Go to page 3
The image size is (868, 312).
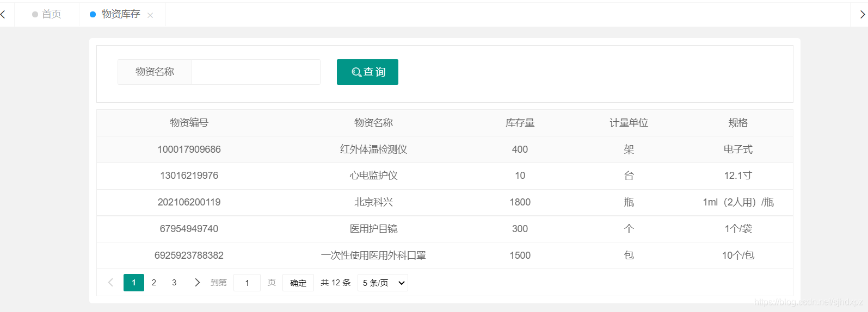click(174, 283)
